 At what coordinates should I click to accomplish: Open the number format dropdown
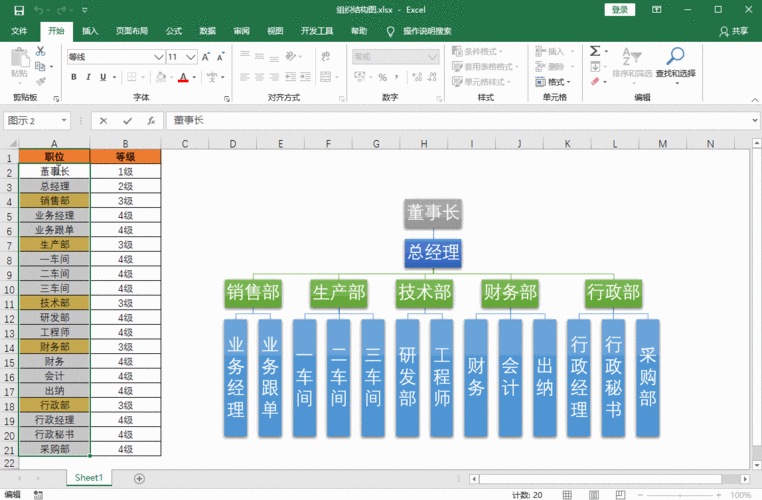(432, 57)
